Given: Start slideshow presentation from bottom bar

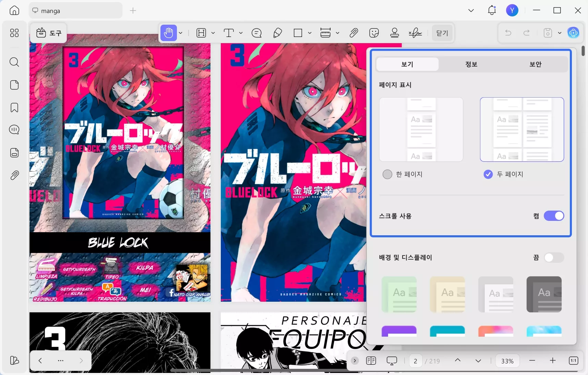Looking at the screenshot, I should (x=392, y=361).
